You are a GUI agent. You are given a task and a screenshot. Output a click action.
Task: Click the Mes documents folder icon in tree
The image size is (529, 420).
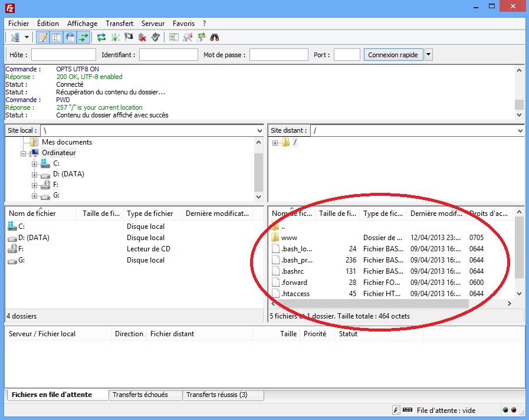[34, 142]
